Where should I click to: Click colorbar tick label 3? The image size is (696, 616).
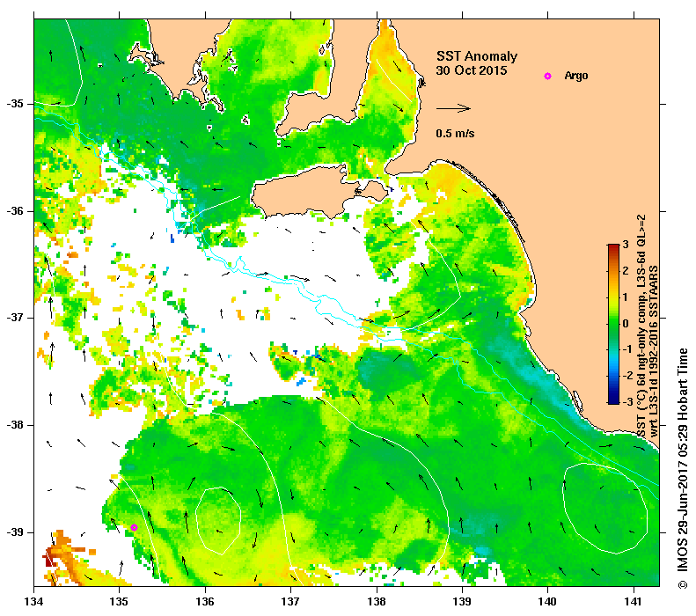pos(626,245)
